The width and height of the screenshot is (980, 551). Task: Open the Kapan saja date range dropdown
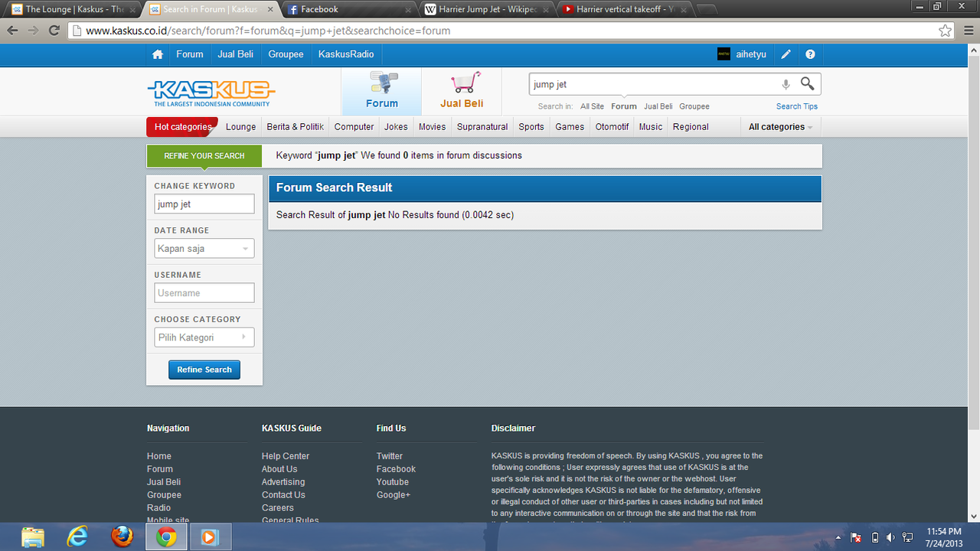204,249
